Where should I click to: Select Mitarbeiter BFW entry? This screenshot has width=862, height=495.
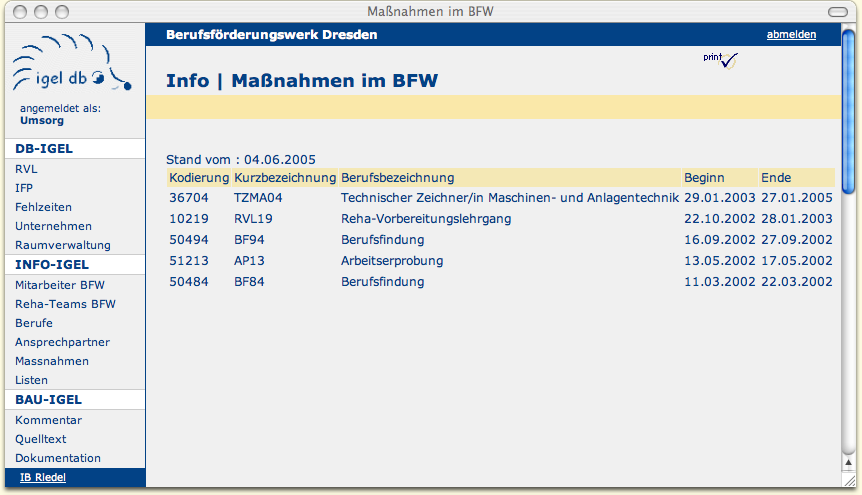(x=60, y=285)
